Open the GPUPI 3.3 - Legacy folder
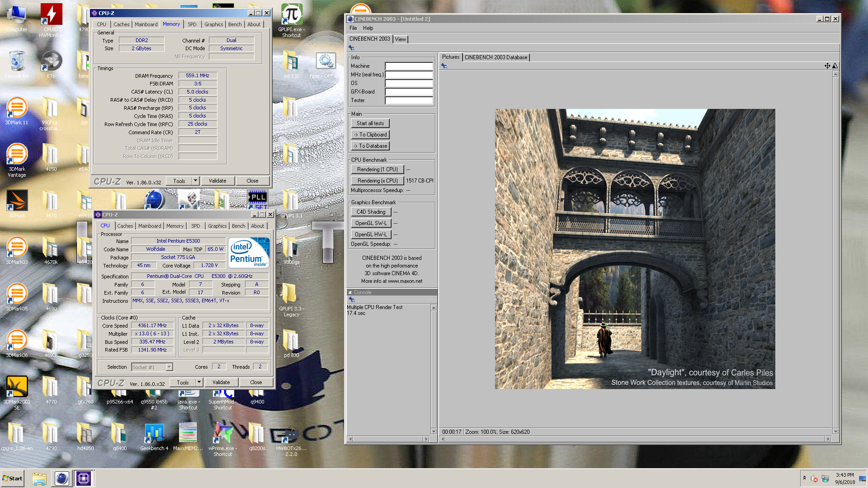 click(292, 300)
